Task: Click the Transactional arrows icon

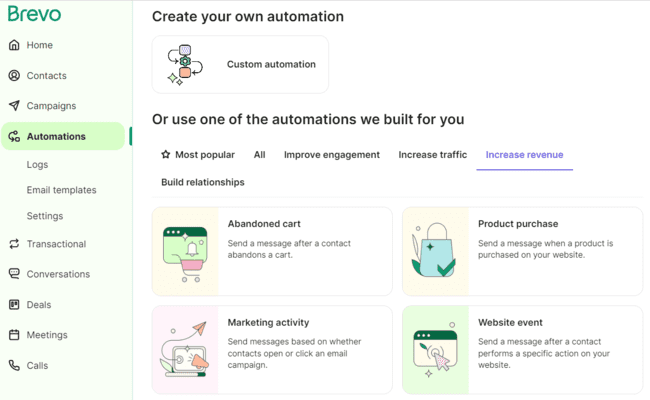Action: 14,244
